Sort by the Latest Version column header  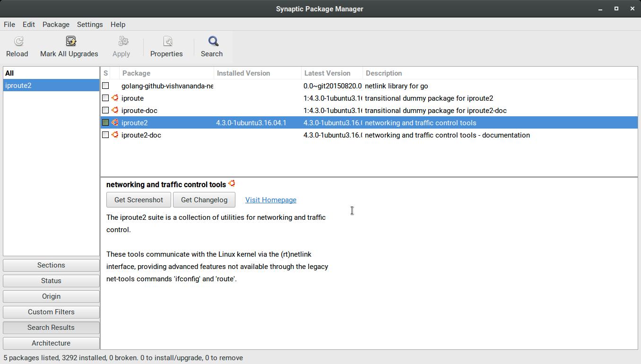click(331, 73)
